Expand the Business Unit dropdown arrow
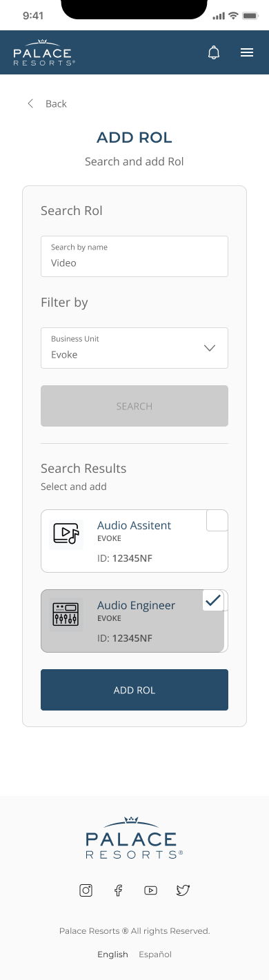 pyautogui.click(x=210, y=348)
